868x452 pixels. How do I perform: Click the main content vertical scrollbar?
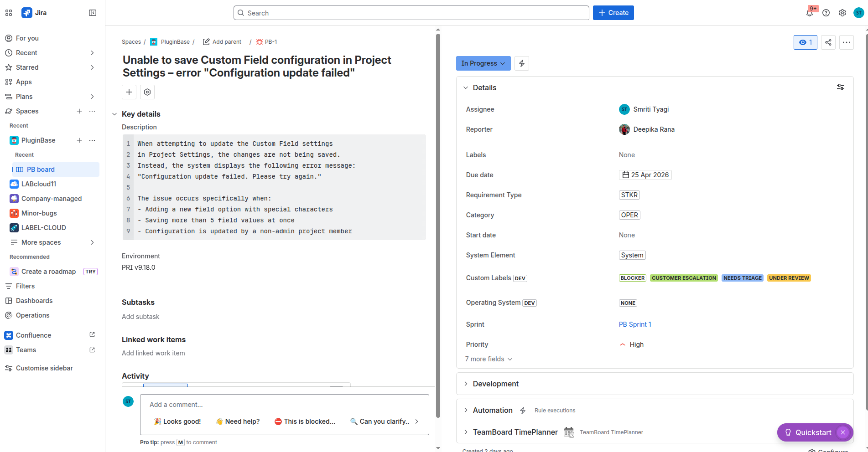[x=438, y=226]
